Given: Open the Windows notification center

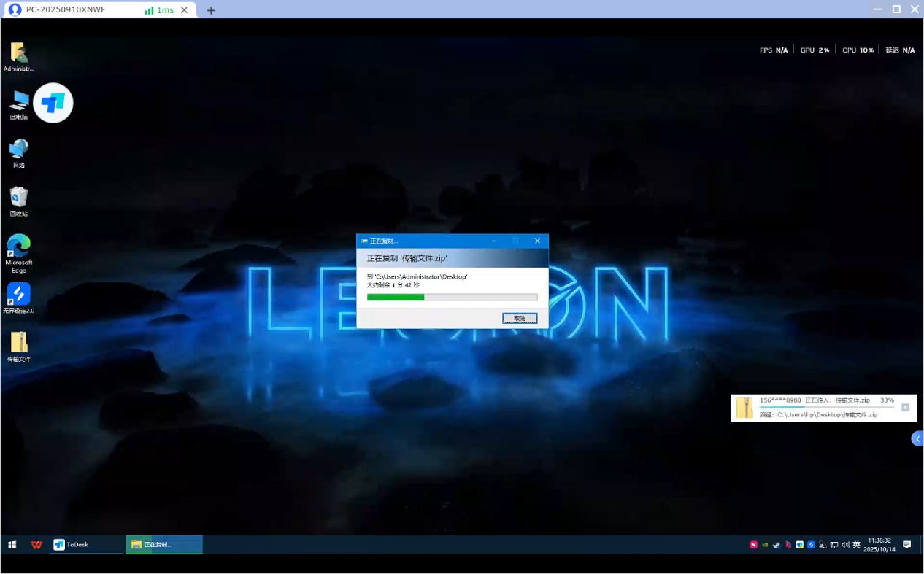Looking at the screenshot, I should (x=906, y=545).
